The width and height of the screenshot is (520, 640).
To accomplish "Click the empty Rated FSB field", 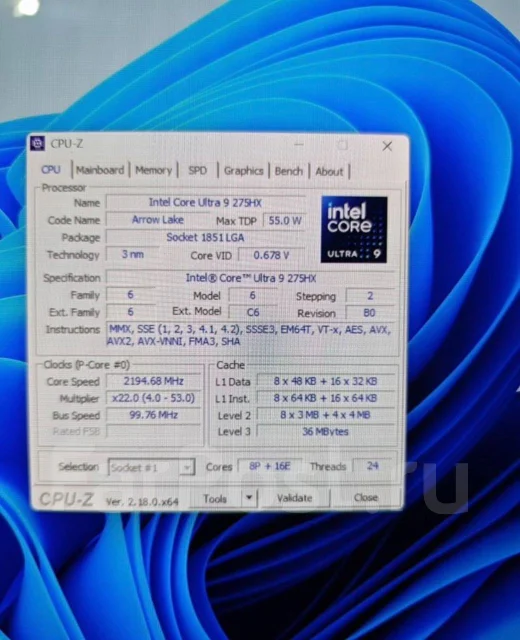I will coord(153,431).
